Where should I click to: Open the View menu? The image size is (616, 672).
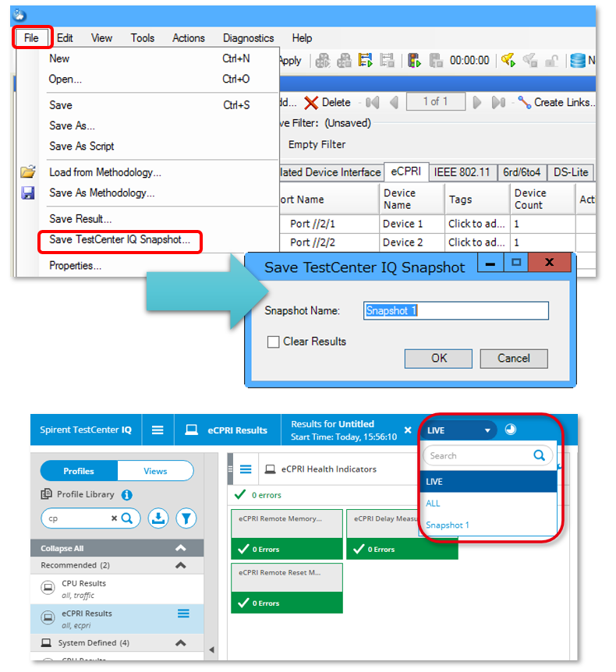point(101,37)
